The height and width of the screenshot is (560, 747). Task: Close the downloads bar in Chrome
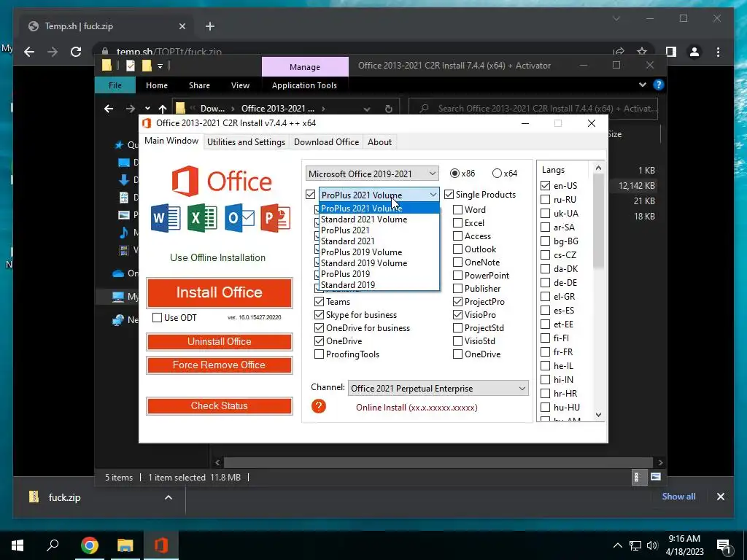[x=720, y=497]
